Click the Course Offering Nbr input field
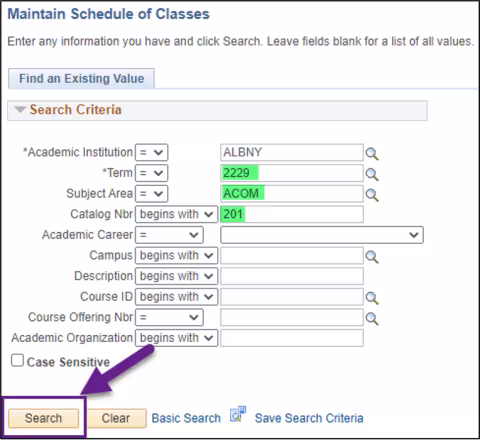The width and height of the screenshot is (480, 440). (x=292, y=317)
